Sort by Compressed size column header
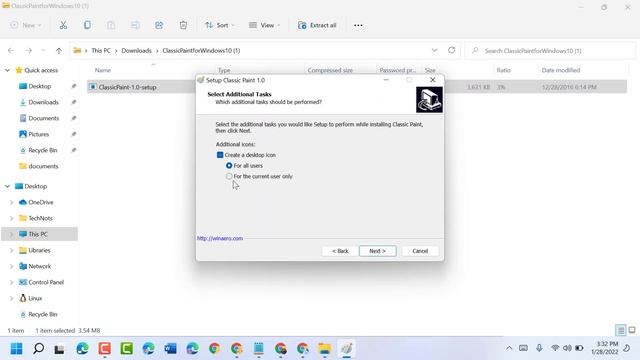This screenshot has height=360, width=640. (330, 70)
